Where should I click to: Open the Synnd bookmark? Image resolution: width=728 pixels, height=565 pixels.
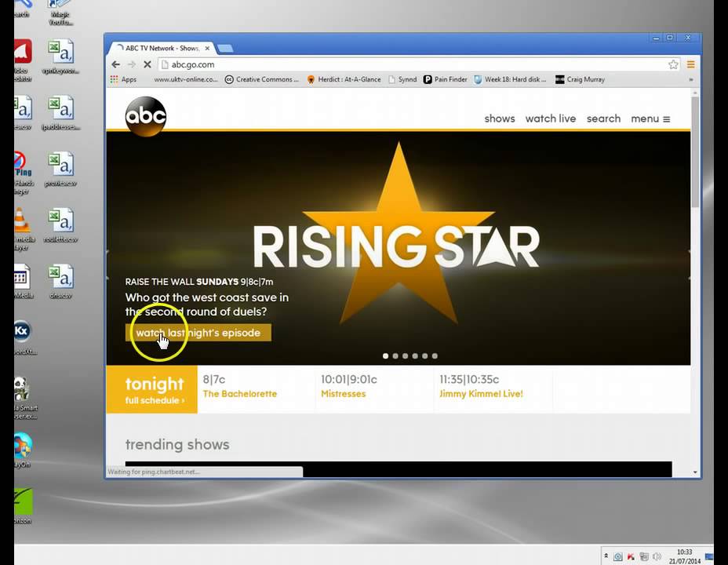(402, 79)
